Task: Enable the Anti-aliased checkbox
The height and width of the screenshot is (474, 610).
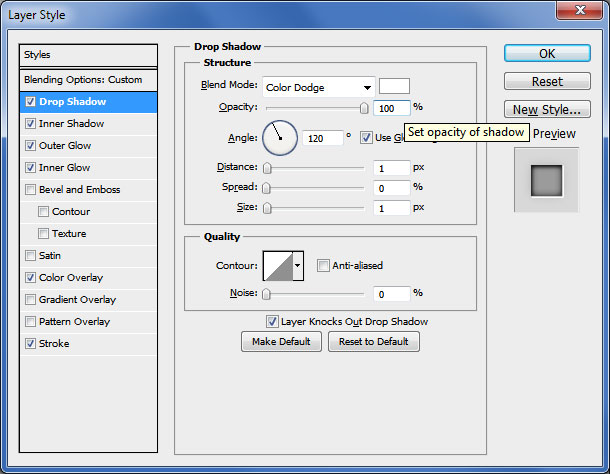Action: pyautogui.click(x=323, y=266)
